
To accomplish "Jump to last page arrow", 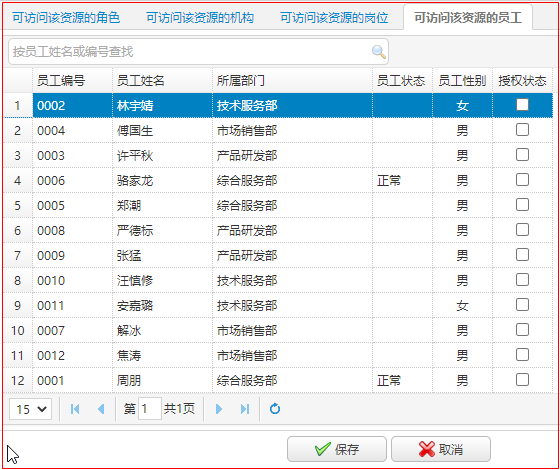I will click(x=245, y=409).
